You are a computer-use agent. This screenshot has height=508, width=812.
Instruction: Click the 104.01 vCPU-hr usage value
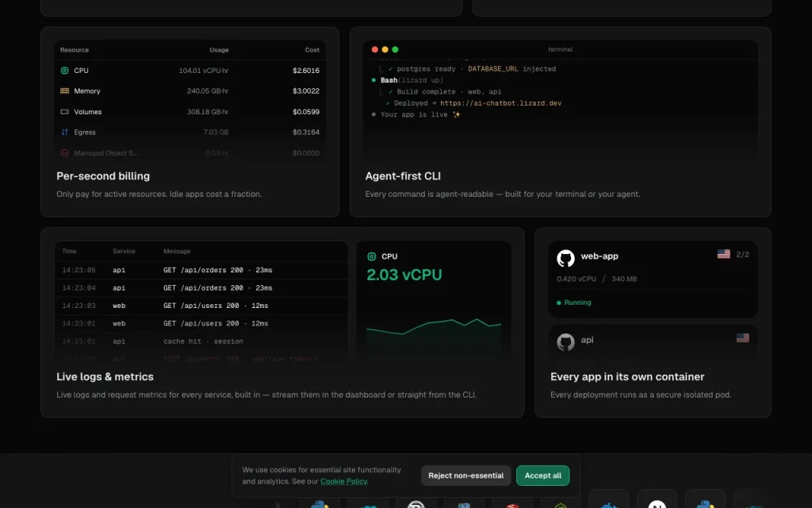[204, 71]
